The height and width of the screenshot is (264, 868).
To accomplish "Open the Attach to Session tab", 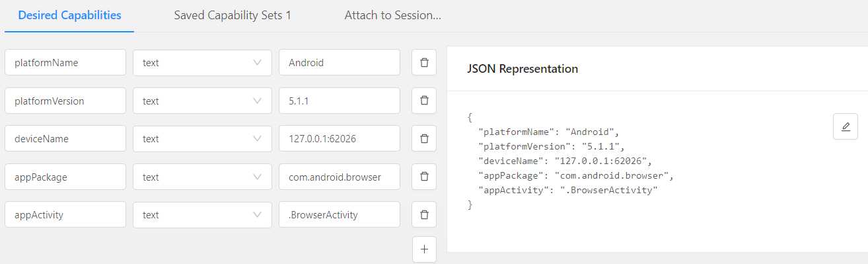I will click(x=393, y=16).
